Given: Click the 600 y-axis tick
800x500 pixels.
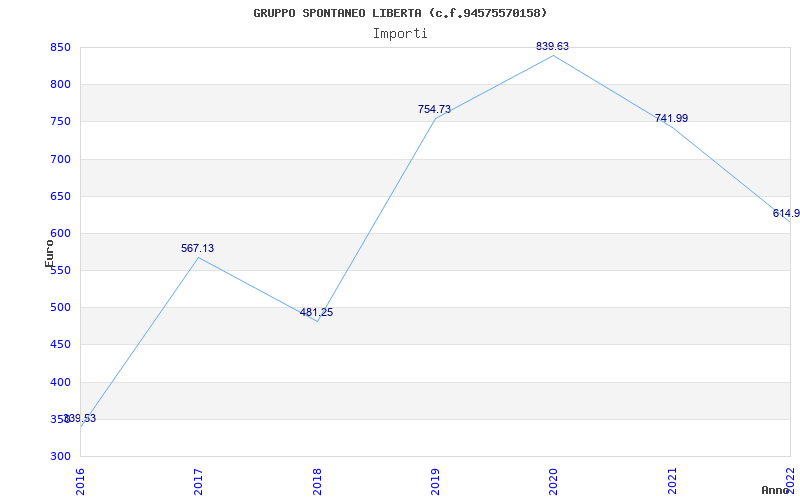Looking at the screenshot, I should click(x=60, y=234).
